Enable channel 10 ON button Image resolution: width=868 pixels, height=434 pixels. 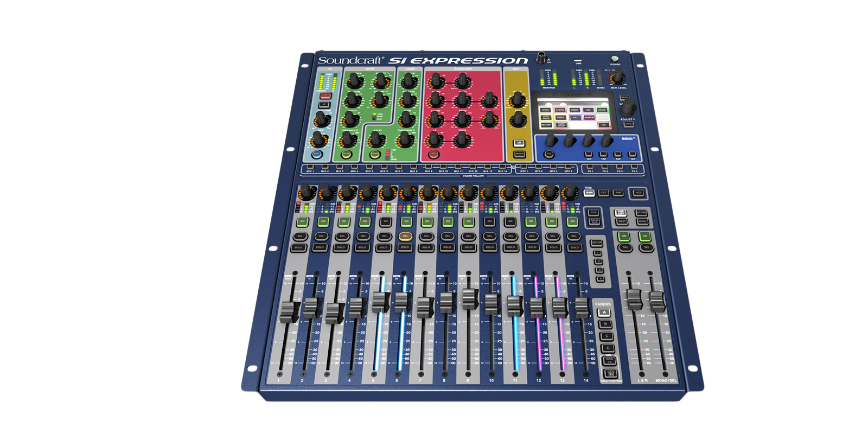point(489,221)
